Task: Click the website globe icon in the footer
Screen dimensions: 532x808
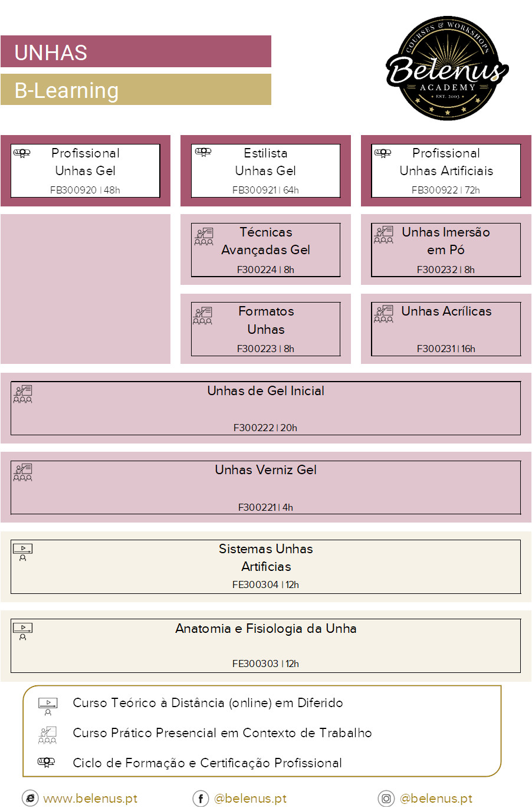Action: pos(30,799)
